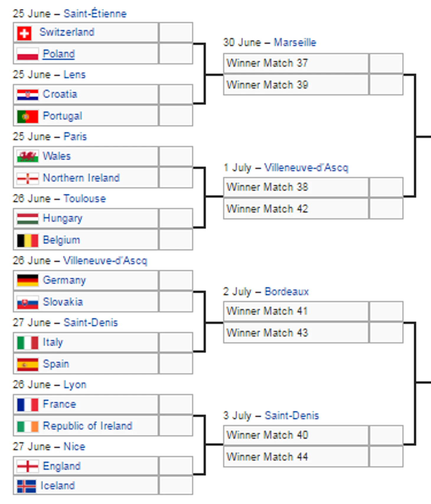431x504 pixels.
Task: Open the Italy team link
Action: tap(53, 342)
